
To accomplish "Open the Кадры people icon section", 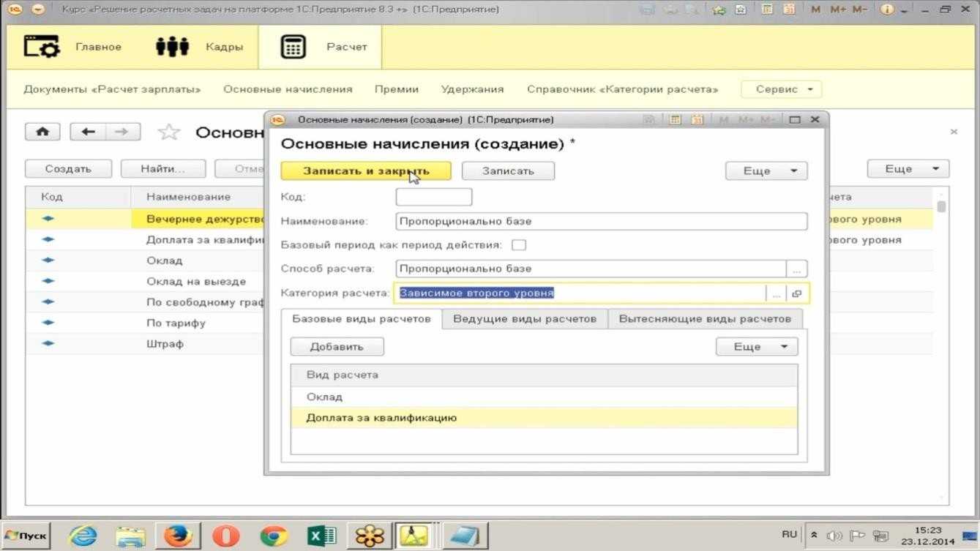I will [173, 47].
